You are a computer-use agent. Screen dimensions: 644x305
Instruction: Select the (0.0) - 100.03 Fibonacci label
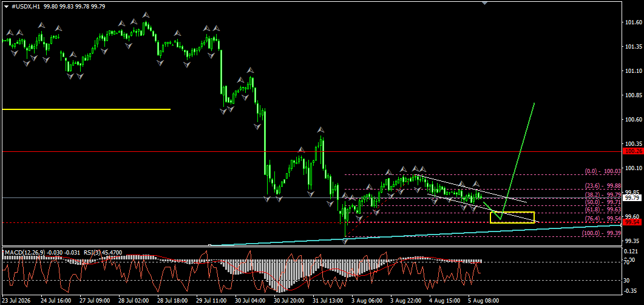[x=603, y=171]
